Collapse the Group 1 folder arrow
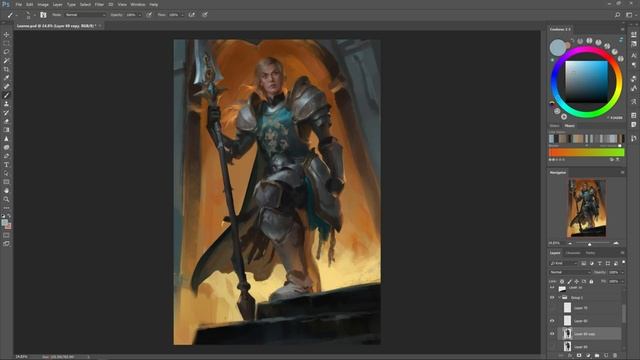Image resolution: width=640 pixels, height=360 pixels. point(560,298)
